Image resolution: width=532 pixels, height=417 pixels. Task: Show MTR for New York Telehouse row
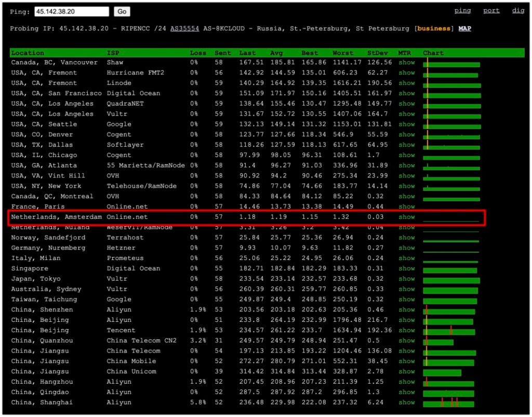[x=406, y=186]
